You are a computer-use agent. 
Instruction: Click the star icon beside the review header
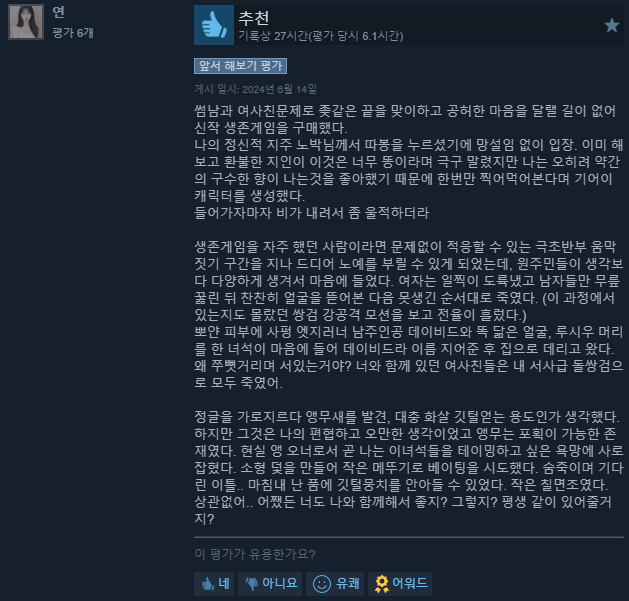pos(612,25)
